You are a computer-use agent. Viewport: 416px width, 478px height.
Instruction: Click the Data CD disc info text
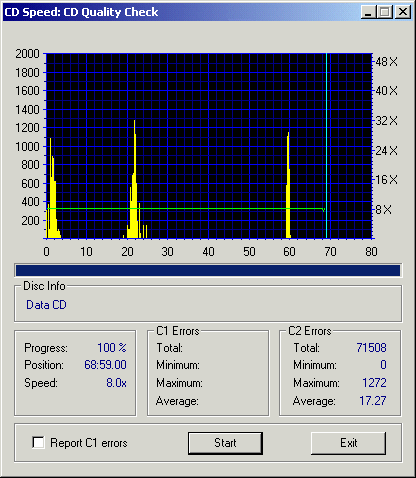46,305
